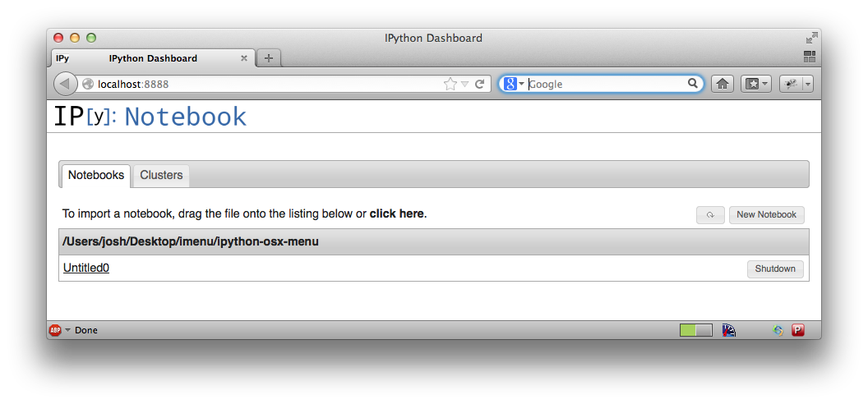The height and width of the screenshot is (404, 868).
Task: Refresh the notebook list
Action: (x=710, y=215)
